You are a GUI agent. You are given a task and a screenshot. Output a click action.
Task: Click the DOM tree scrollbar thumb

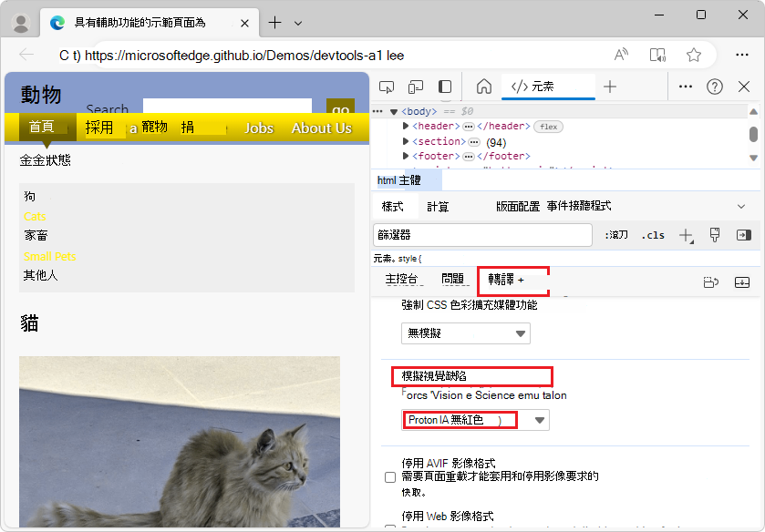[x=753, y=134]
